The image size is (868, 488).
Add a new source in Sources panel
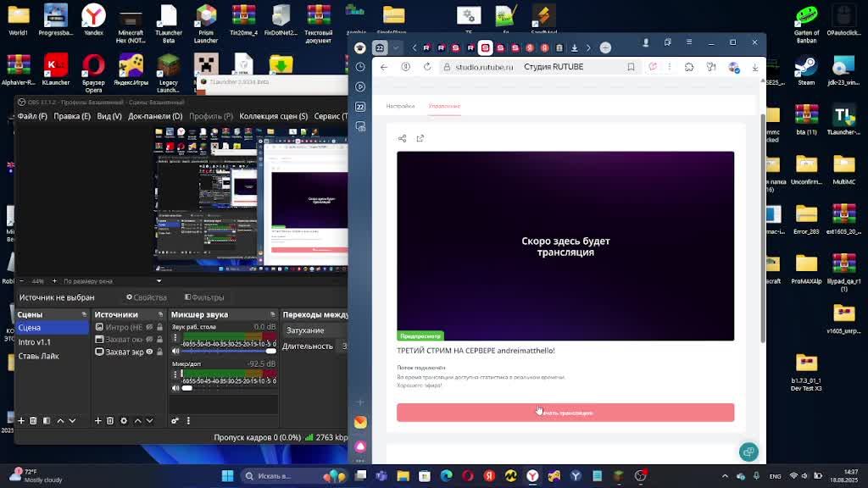tap(98, 421)
